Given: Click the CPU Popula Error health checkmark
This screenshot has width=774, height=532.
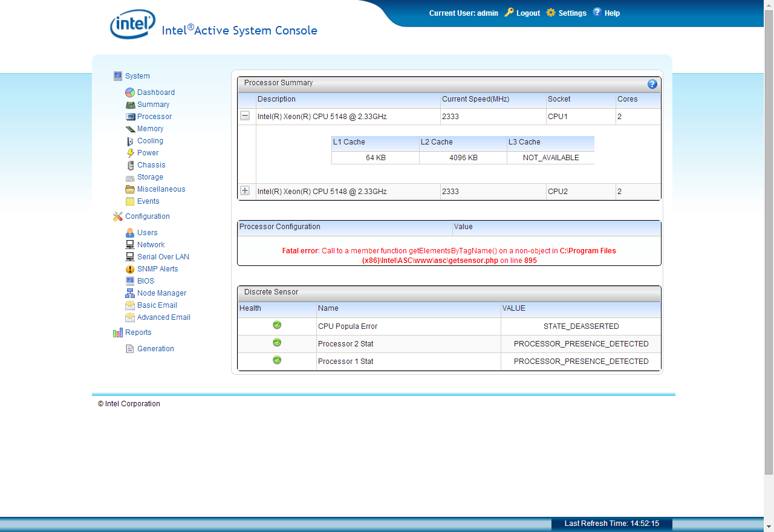Looking at the screenshot, I should pyautogui.click(x=277, y=325).
